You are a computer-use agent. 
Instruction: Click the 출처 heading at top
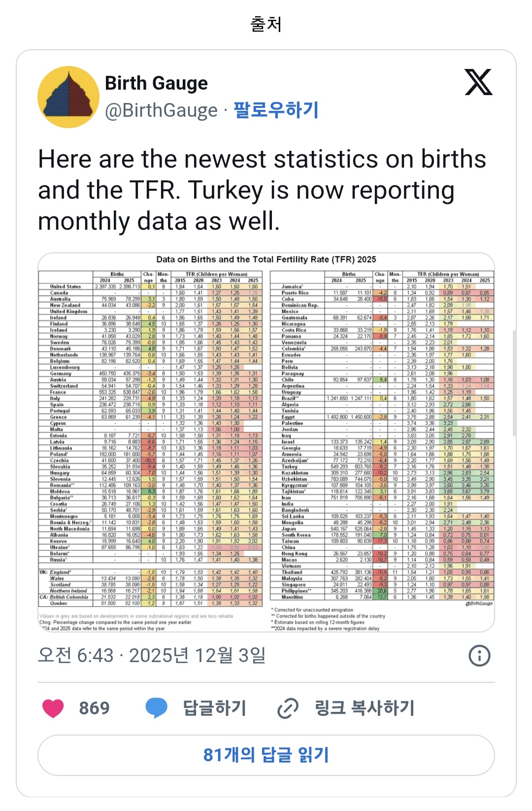point(266,24)
